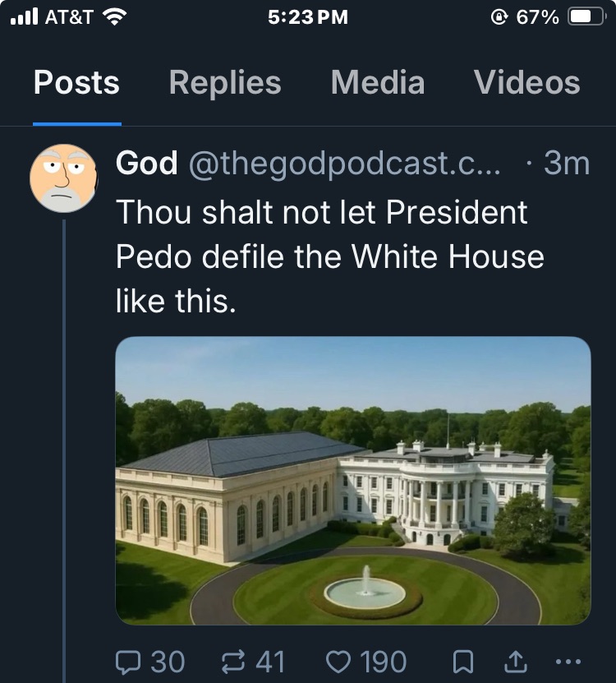616x683 pixels.
Task: Go to the Videos tab
Action: 526,83
